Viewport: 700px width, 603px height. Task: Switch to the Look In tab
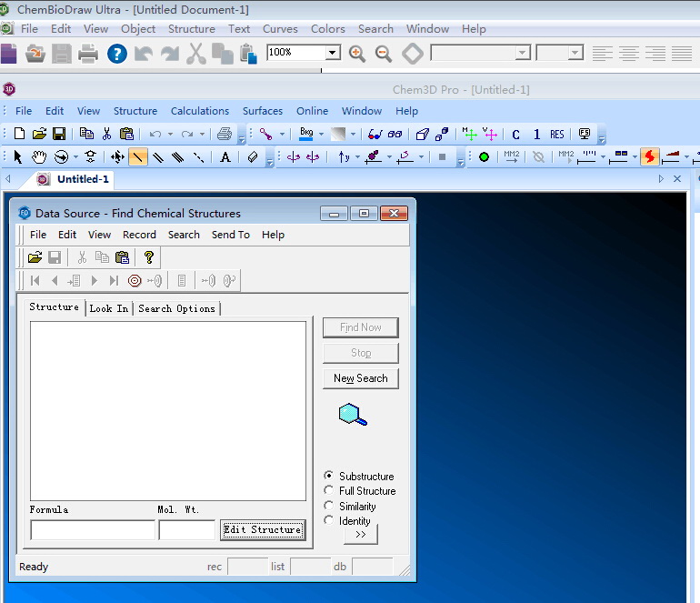point(109,308)
